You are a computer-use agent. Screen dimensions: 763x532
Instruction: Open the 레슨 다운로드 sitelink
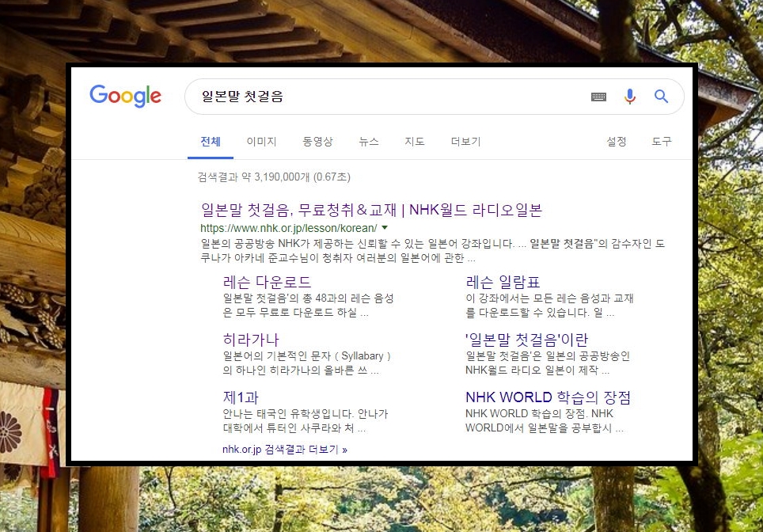pyautogui.click(x=267, y=282)
